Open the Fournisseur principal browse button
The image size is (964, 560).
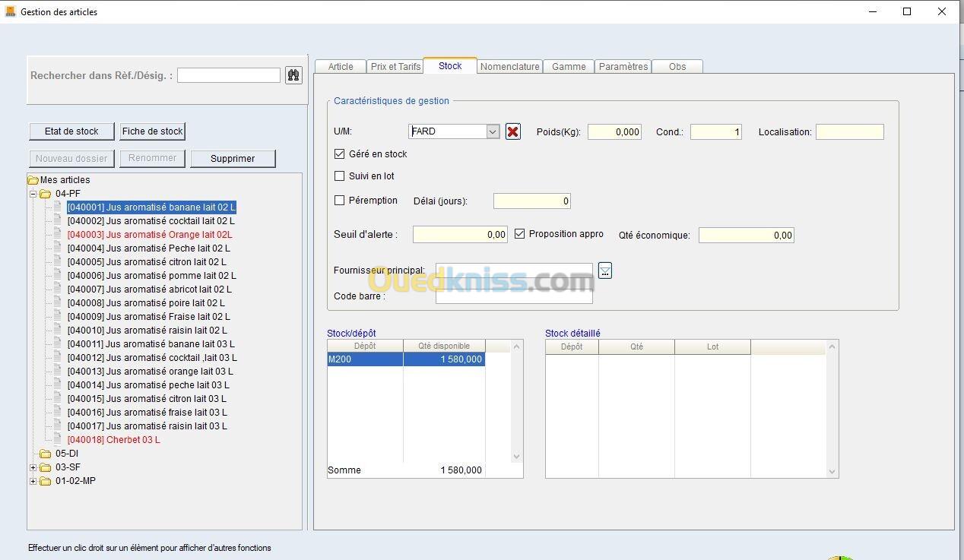click(604, 271)
